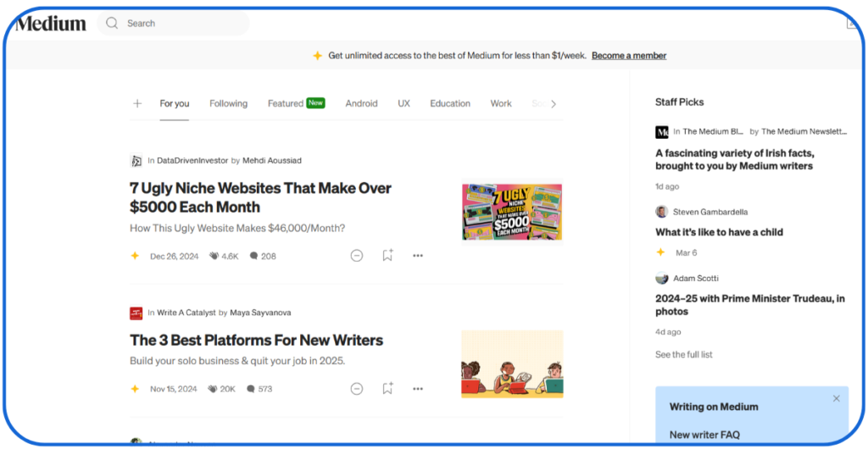Click Adam Scotti's avatar
This screenshot has width=868, height=454.
click(x=661, y=278)
